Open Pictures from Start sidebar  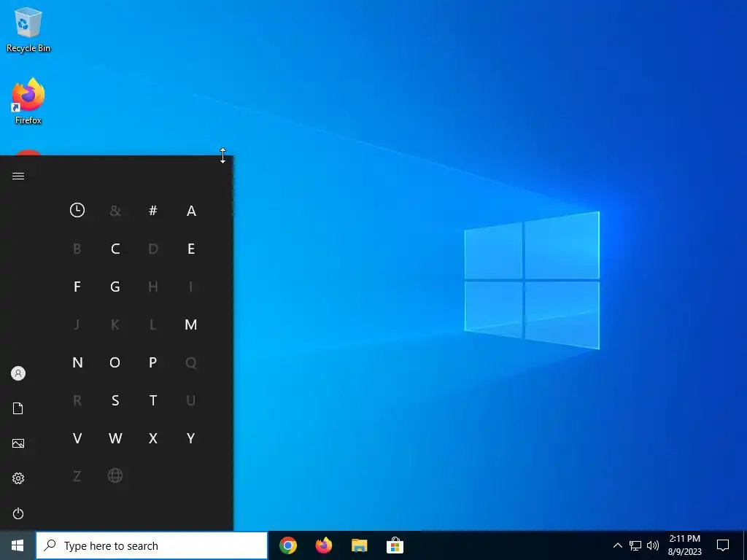[x=18, y=443]
